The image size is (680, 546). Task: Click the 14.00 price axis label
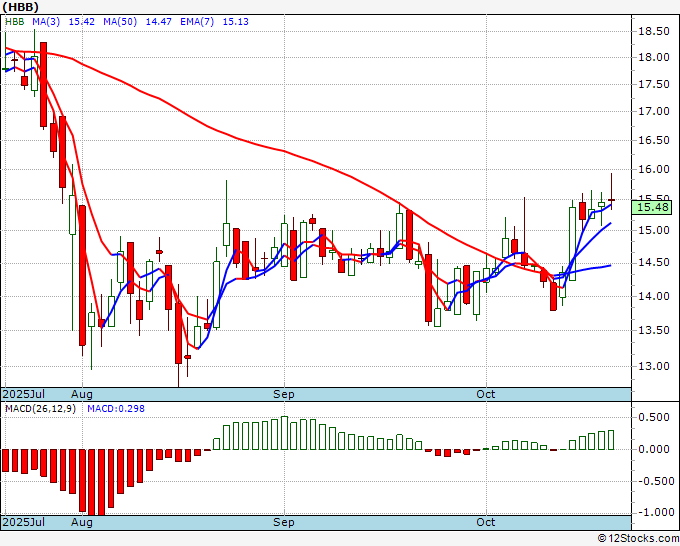point(654,296)
